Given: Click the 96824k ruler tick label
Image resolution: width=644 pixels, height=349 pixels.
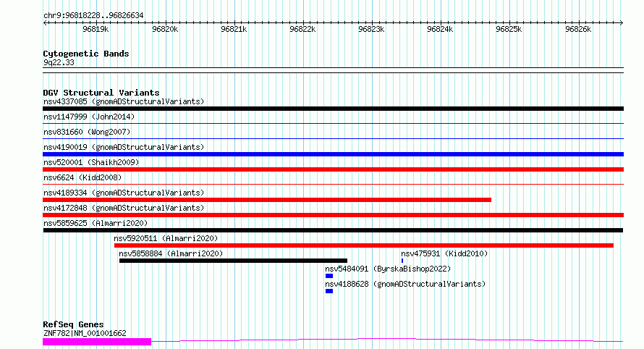Looking at the screenshot, I should coord(440,29).
